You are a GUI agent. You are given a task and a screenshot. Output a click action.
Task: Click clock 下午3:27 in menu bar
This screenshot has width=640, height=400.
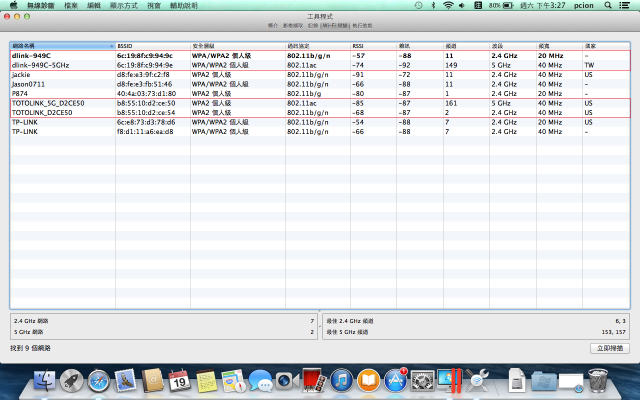(542, 5)
